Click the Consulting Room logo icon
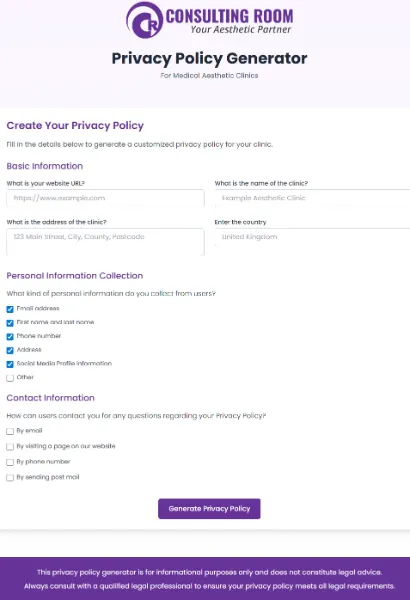410x600 pixels. click(145, 20)
